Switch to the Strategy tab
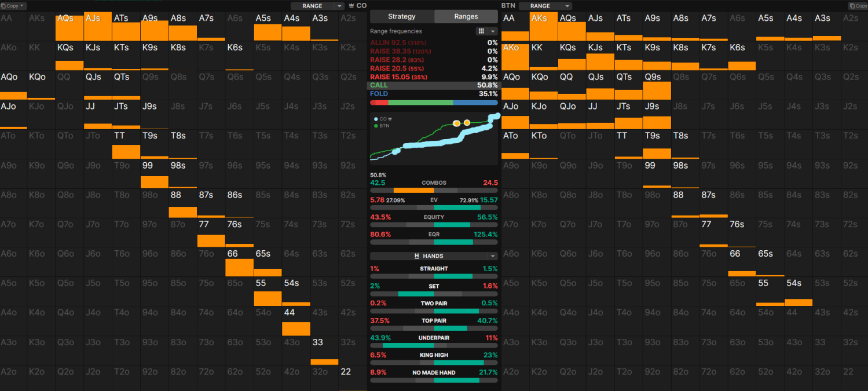 pos(402,17)
